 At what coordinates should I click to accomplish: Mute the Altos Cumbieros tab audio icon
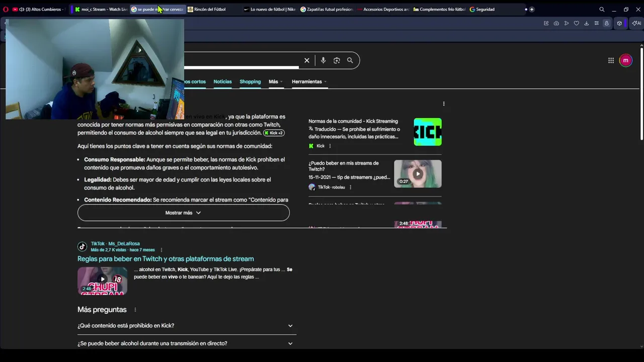pos(22,9)
